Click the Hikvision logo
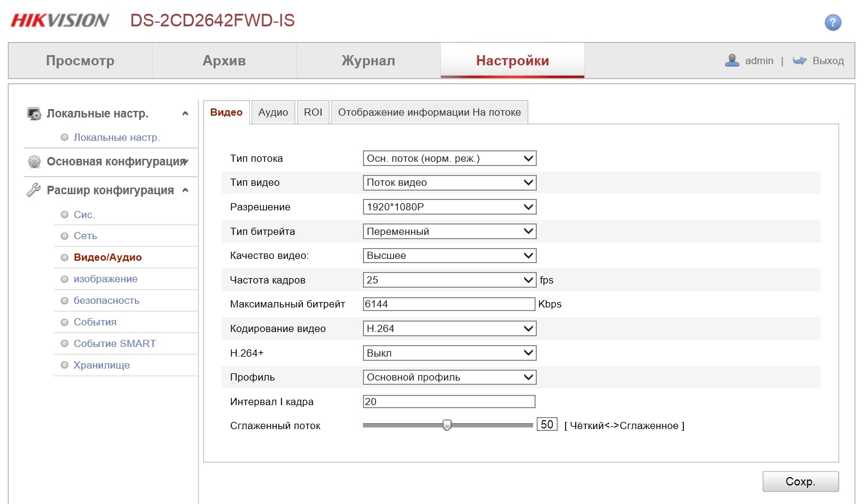This screenshot has width=868, height=504. 60,20
